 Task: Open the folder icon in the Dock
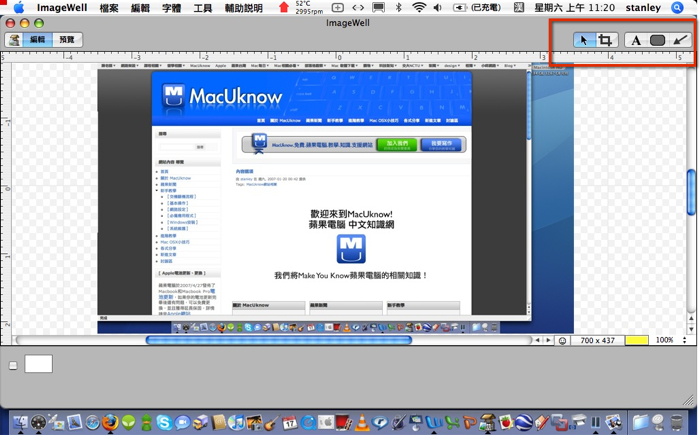tap(640, 422)
